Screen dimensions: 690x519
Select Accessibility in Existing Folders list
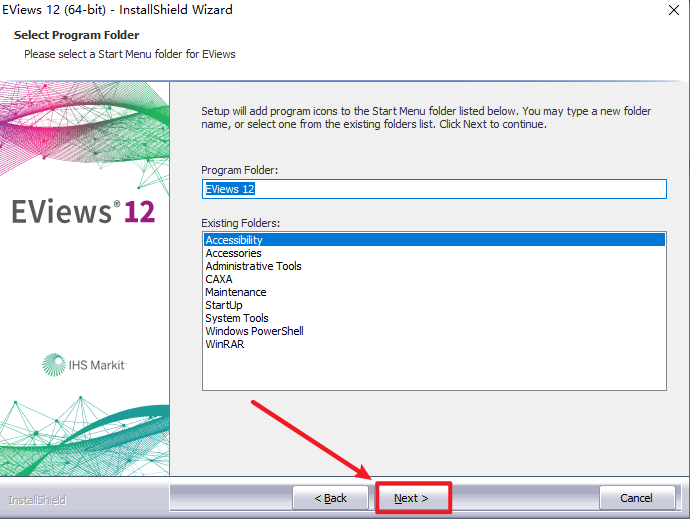pos(234,240)
